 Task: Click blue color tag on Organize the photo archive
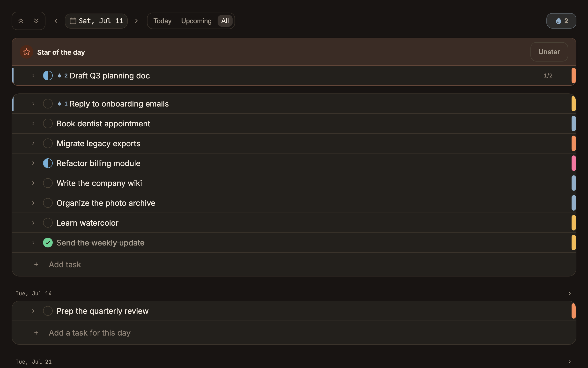(x=573, y=203)
